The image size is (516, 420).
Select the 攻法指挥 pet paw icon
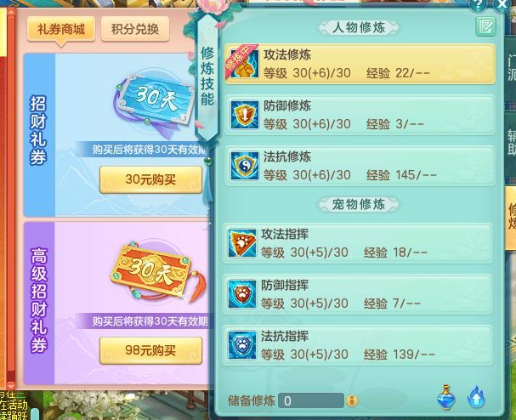tap(242, 243)
